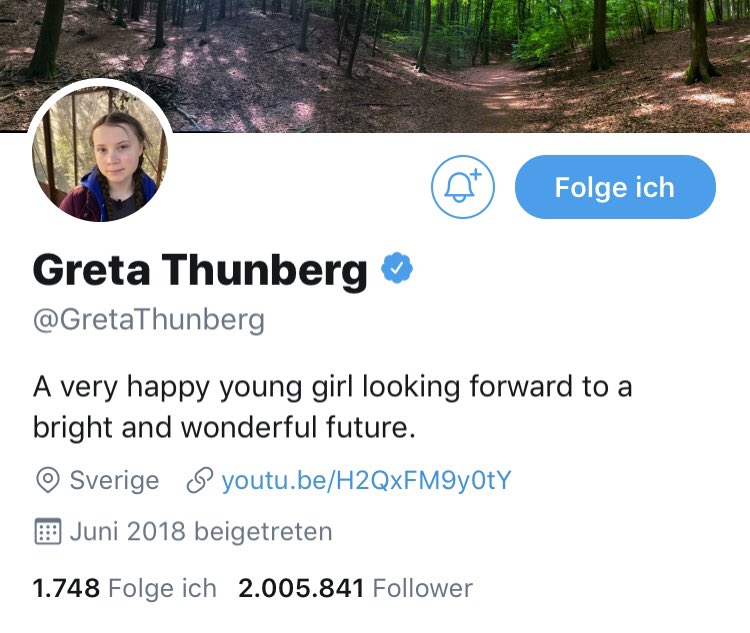This screenshot has width=750, height=633.
Task: Tap the notification bell icon
Action: pyautogui.click(x=463, y=187)
